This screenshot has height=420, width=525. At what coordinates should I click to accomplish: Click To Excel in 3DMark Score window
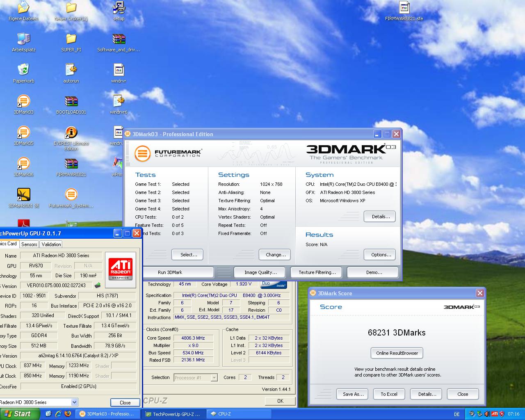click(x=389, y=394)
